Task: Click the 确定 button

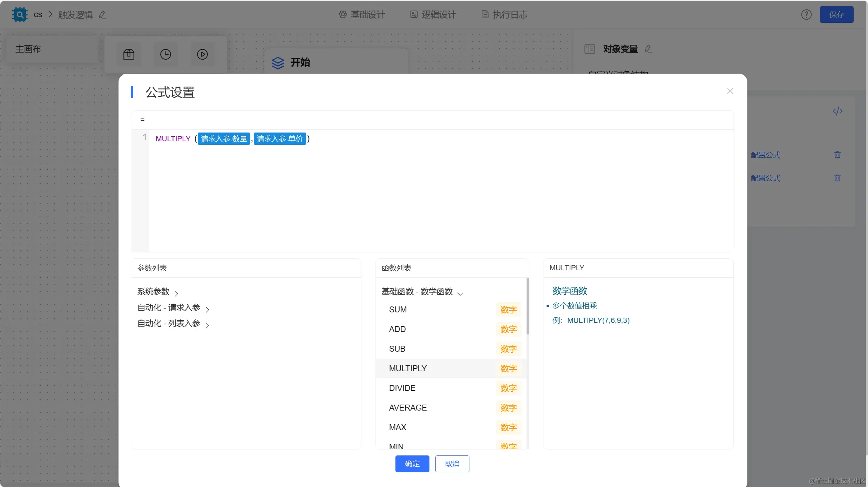Action: 412,464
